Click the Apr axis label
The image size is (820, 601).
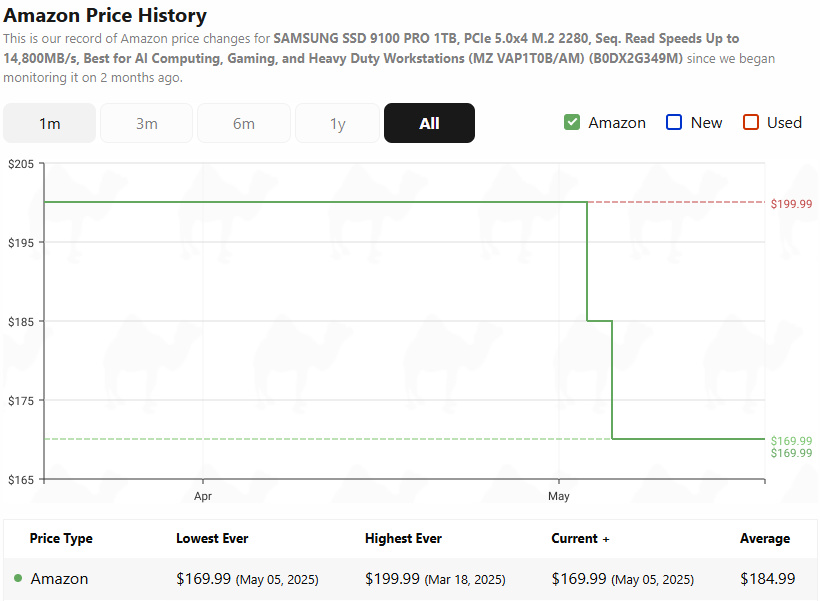coord(203,496)
